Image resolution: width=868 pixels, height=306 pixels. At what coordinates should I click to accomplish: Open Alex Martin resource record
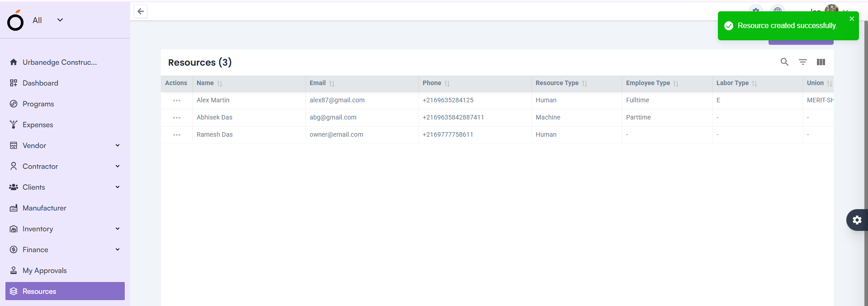tap(213, 100)
